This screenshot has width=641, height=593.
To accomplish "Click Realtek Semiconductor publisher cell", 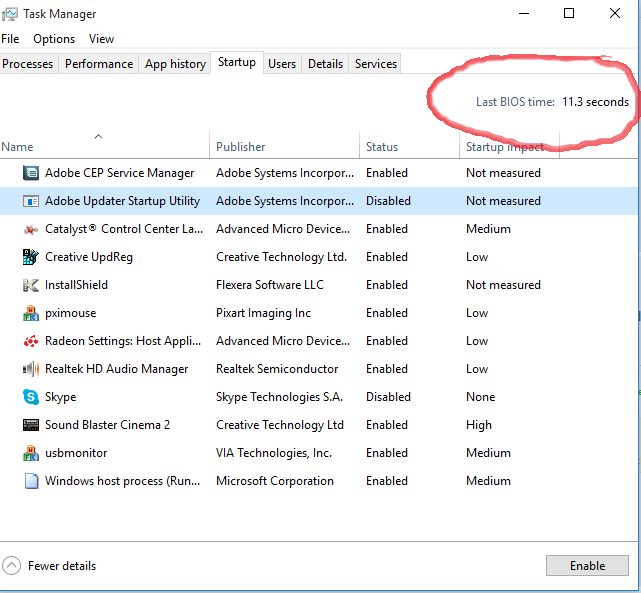I will (277, 369).
